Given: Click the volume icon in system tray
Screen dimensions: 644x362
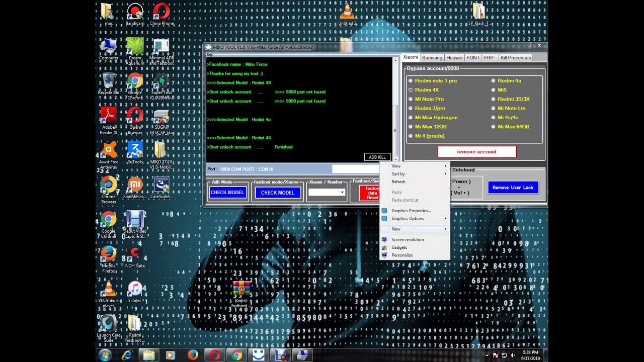Looking at the screenshot, I should pyautogui.click(x=513, y=355).
